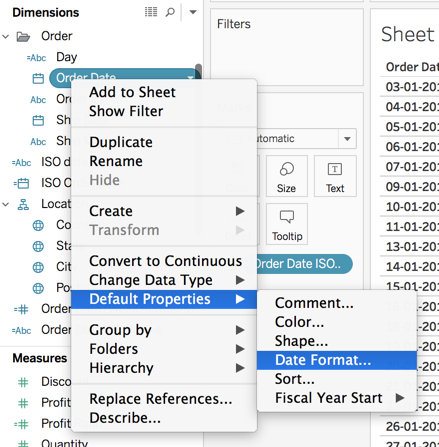Open the Create submenu
This screenshot has height=447, width=439.
point(164,211)
